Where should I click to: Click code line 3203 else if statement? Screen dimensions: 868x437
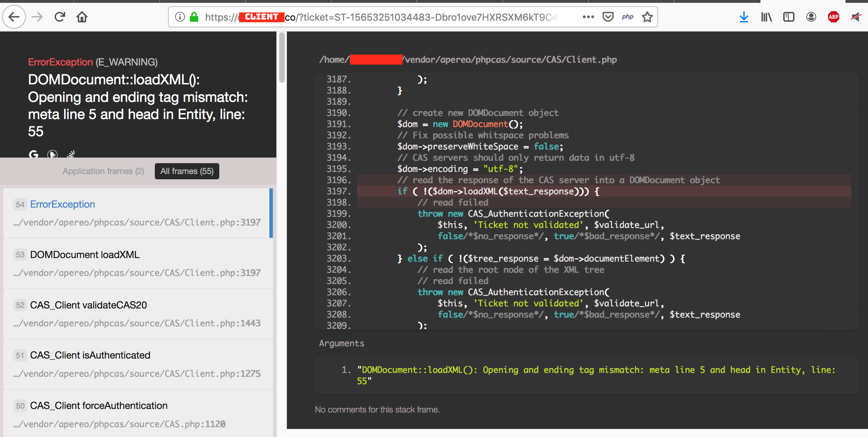(541, 258)
